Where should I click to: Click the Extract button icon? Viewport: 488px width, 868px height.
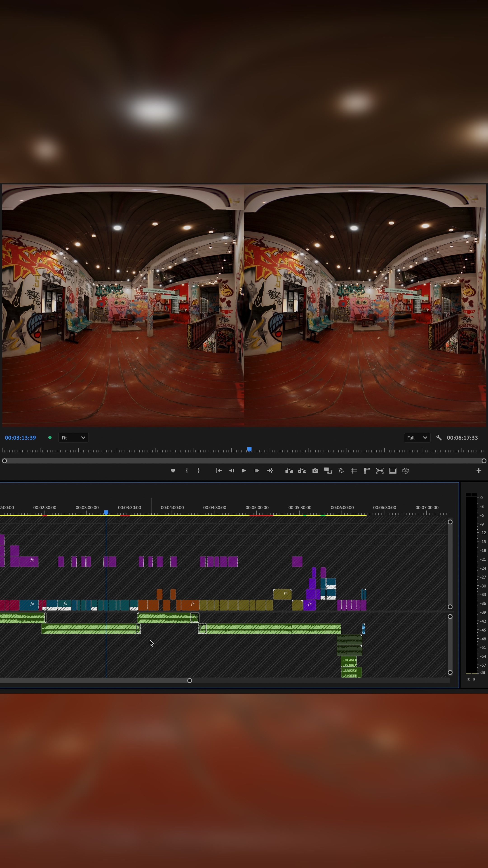(x=302, y=471)
